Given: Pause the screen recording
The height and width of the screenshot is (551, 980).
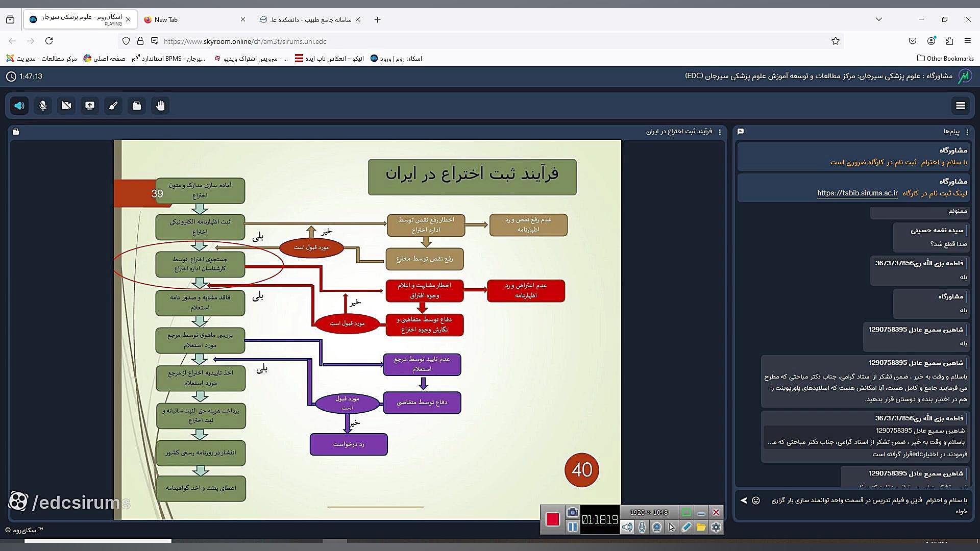Looking at the screenshot, I should click(573, 527).
